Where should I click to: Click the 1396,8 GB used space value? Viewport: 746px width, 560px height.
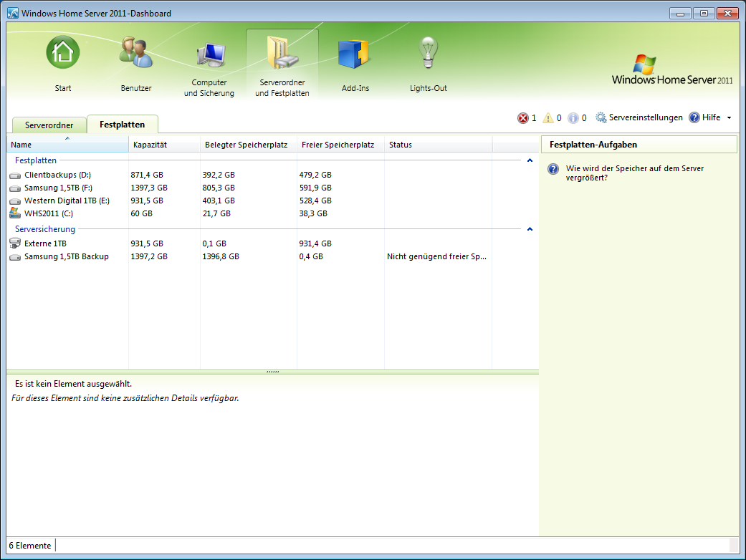point(220,256)
